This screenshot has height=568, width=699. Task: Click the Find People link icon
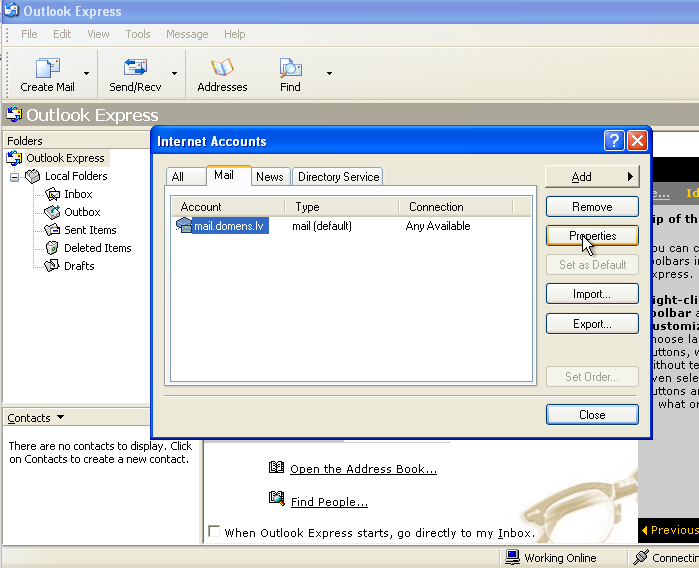click(276, 498)
